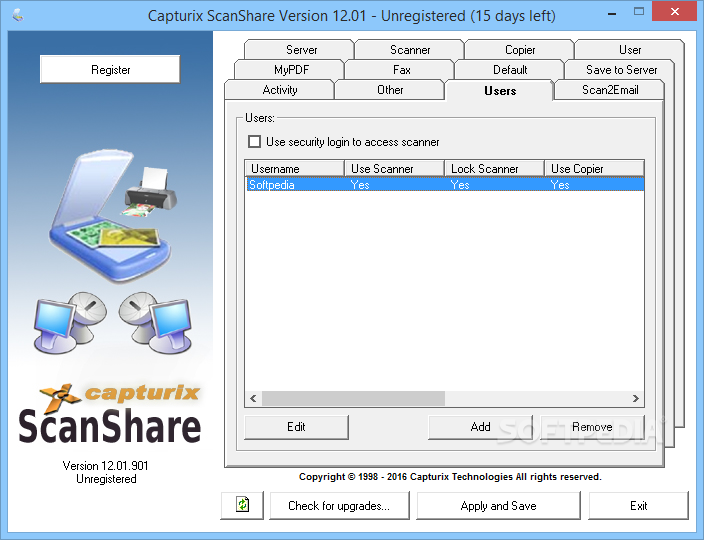Open the Scanner tab
Viewport: 704px width, 540px height.
[410, 49]
